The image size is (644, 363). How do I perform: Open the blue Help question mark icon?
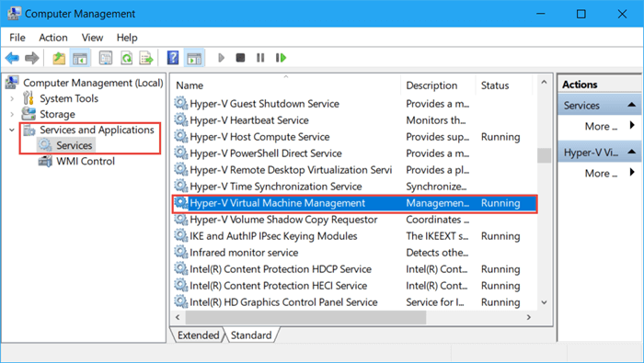(173, 58)
